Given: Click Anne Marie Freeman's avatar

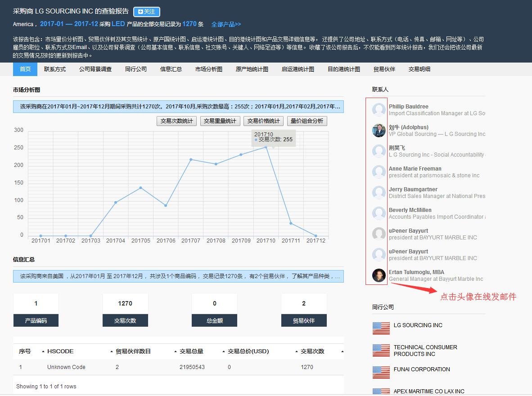Looking at the screenshot, I should point(379,172).
